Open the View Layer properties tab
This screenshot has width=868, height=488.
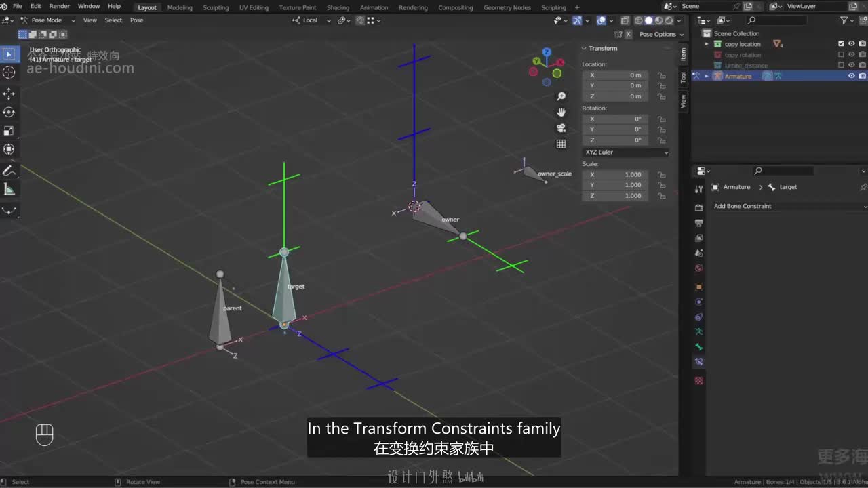699,238
